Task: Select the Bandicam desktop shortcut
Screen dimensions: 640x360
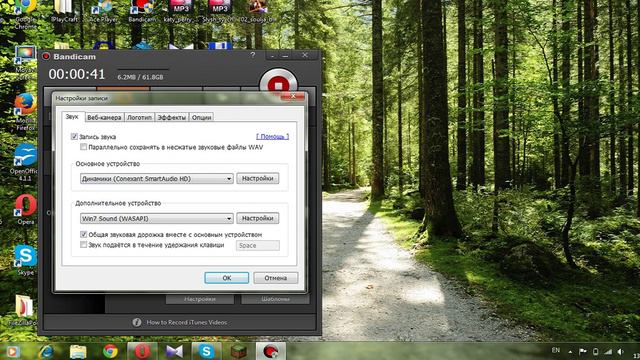Action: coord(142,11)
